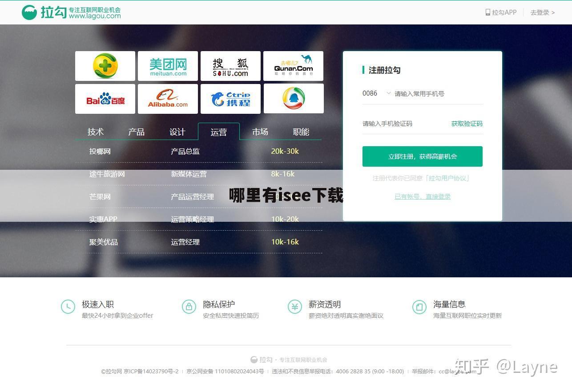The width and height of the screenshot is (572, 392).
Task: Open 京公网安备 11010802024043号 footer link
Action: pyautogui.click(x=225, y=371)
